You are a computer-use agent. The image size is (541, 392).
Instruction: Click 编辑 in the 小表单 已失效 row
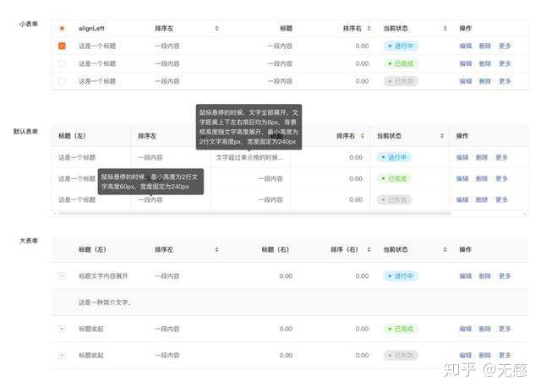pos(466,81)
